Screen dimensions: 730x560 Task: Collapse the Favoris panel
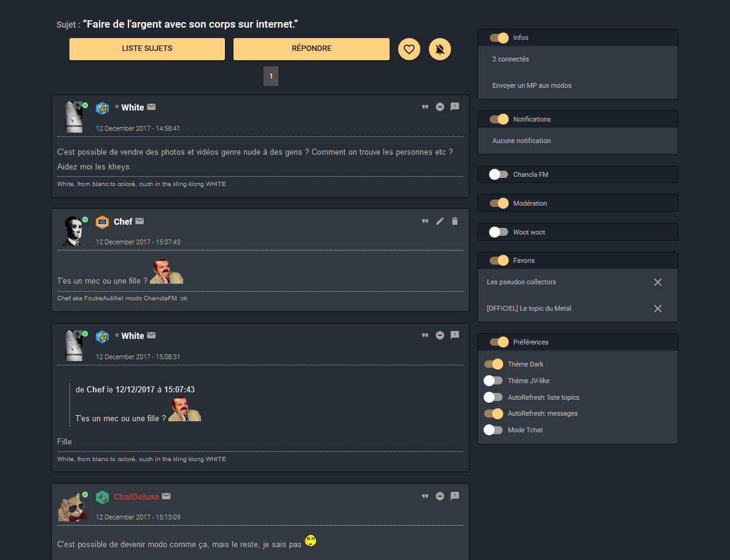coord(500,260)
